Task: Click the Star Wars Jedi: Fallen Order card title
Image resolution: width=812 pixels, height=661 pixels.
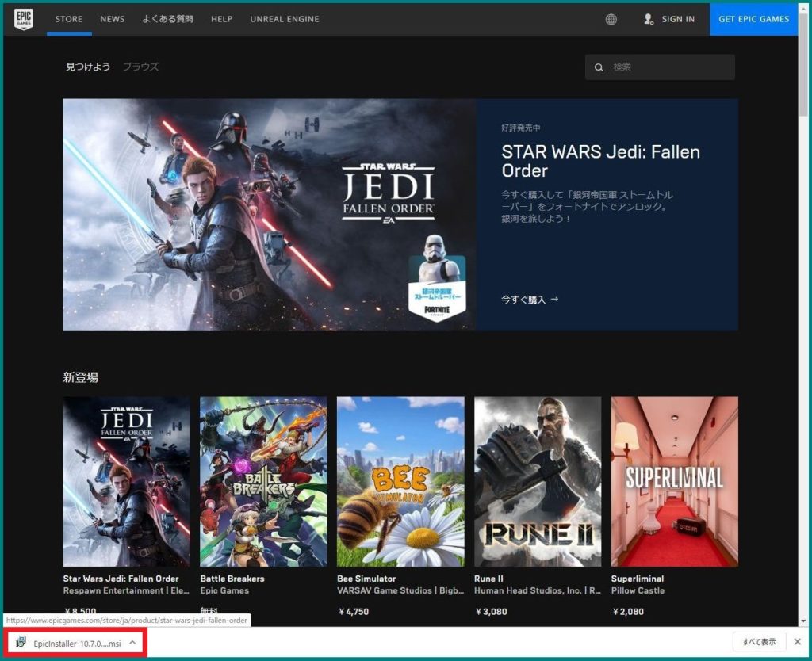Action: tap(121, 579)
